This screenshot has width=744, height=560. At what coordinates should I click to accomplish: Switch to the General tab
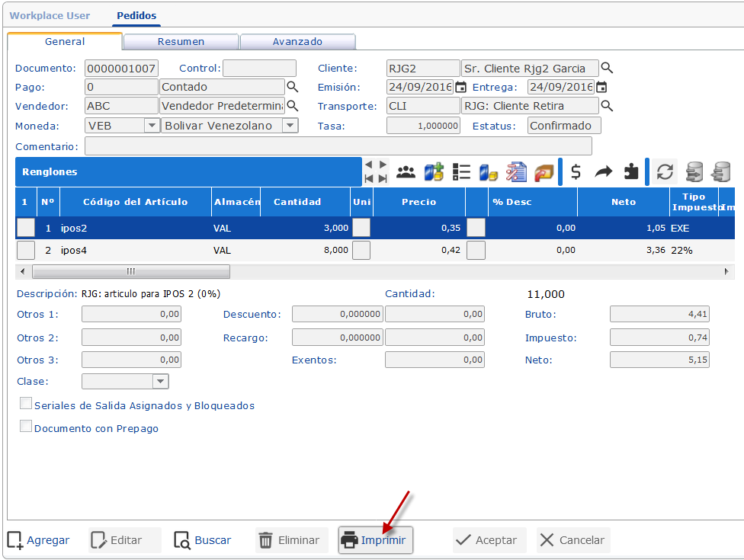tap(65, 41)
